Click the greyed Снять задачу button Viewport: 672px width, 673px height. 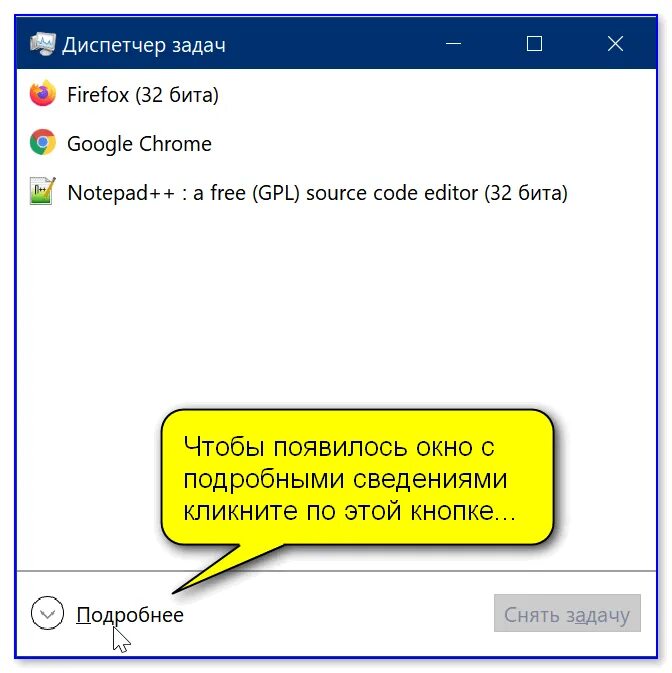[567, 613]
